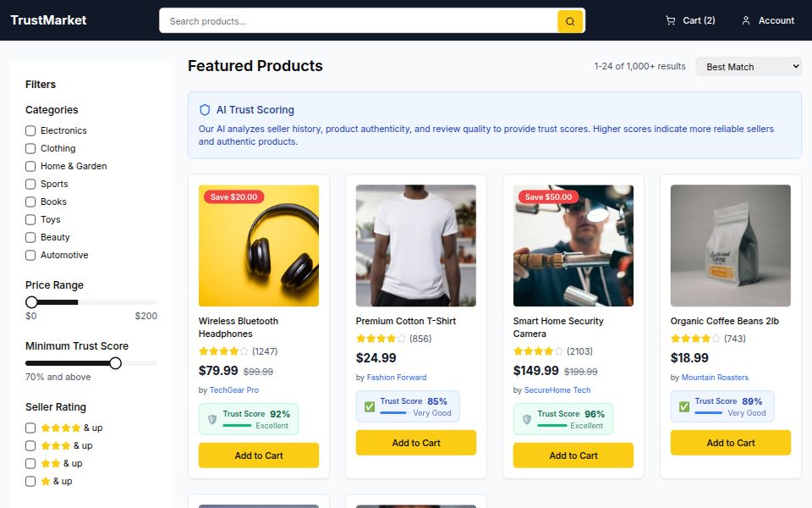Click the TrustMarket logo
This screenshot has width=812, height=508.
(47, 20)
